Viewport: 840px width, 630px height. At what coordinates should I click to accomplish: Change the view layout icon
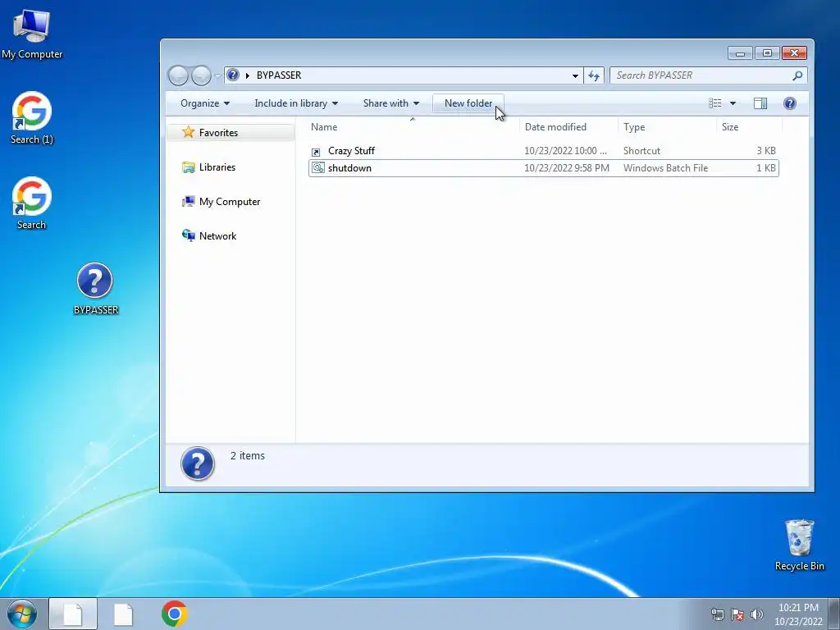click(714, 103)
